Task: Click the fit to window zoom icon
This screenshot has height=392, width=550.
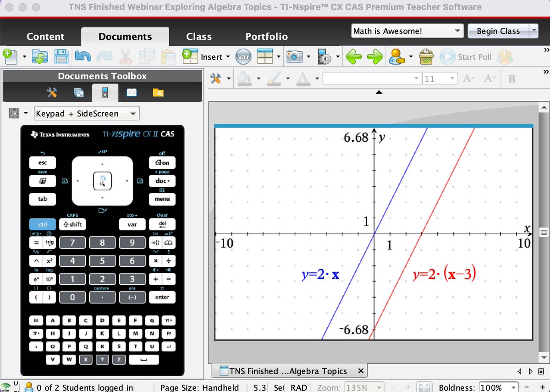Action: tap(424, 387)
